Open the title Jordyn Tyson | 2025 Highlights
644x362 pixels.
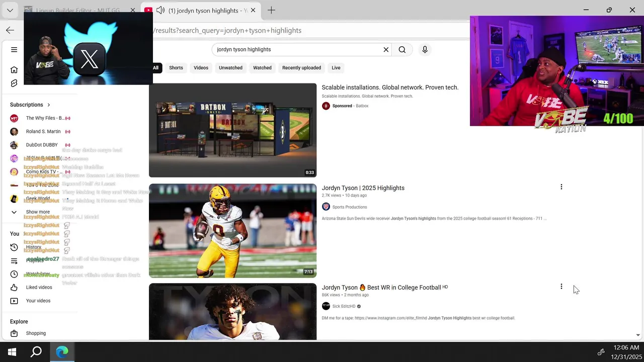pyautogui.click(x=363, y=188)
